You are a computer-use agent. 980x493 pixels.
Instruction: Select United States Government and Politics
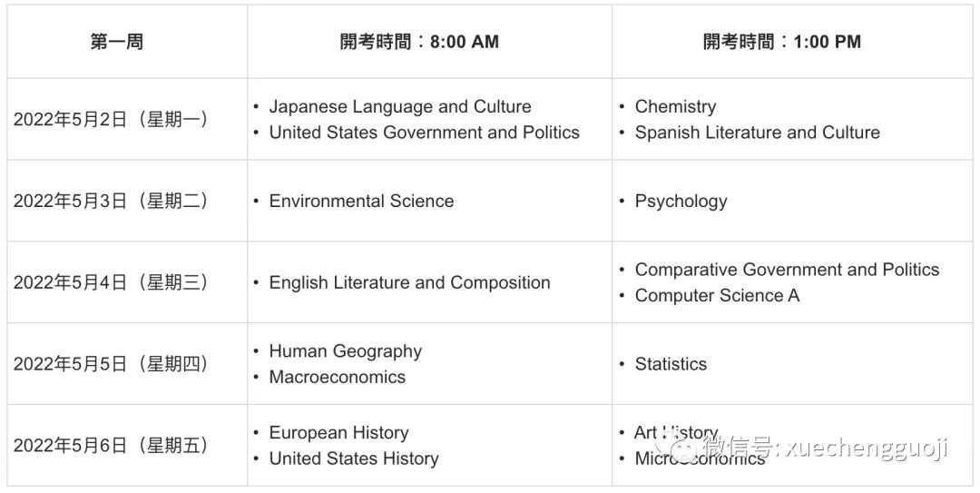point(425,133)
